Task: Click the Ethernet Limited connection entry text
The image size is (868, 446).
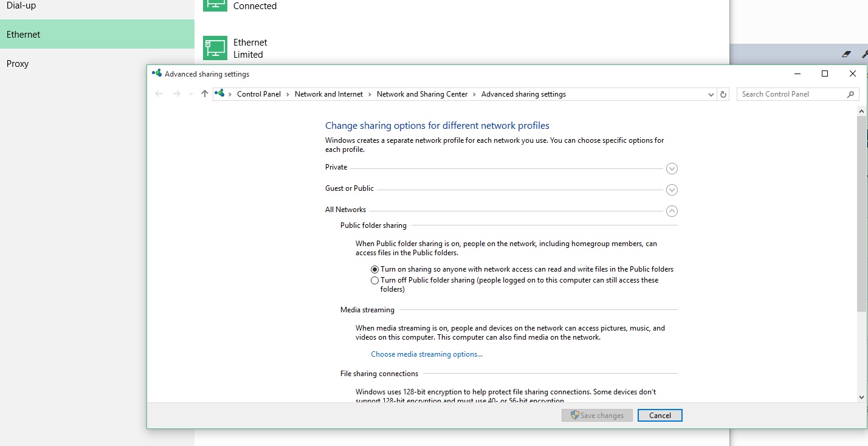Action: [x=250, y=49]
